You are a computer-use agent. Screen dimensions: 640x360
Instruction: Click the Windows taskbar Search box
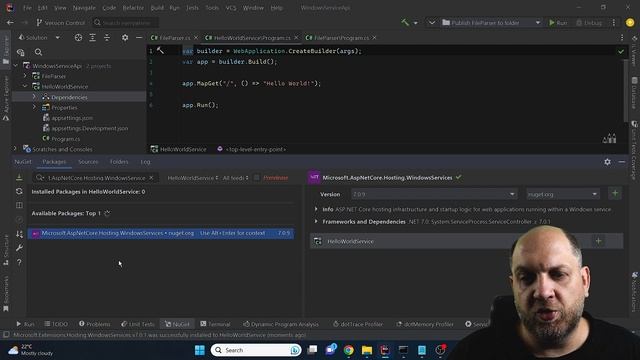pos(256,350)
